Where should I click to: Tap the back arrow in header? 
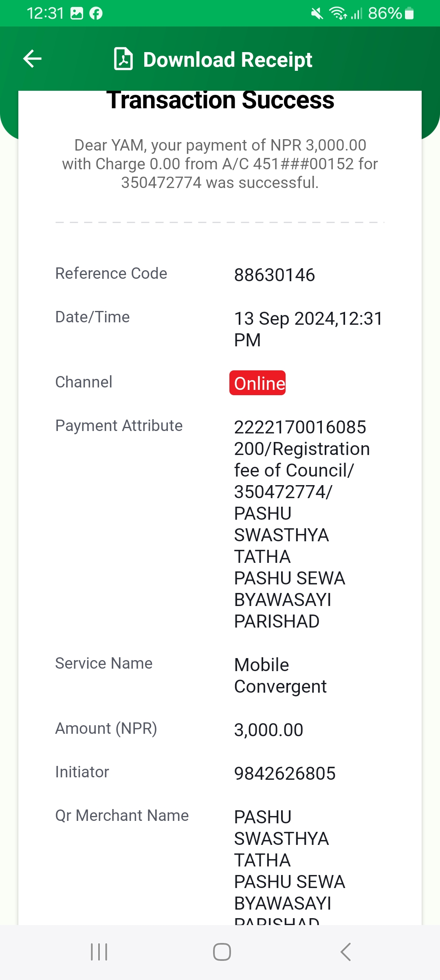click(32, 59)
